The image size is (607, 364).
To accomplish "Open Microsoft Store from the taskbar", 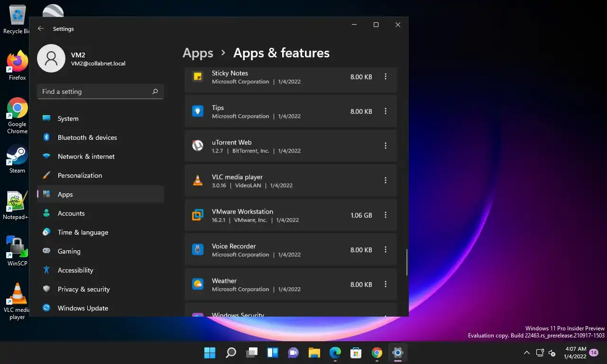I will point(356,353).
